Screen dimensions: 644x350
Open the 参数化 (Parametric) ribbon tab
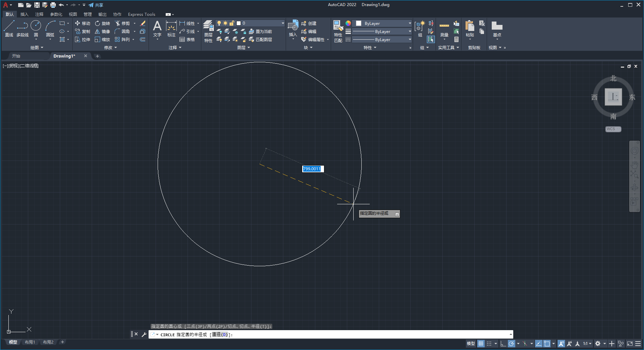56,14
